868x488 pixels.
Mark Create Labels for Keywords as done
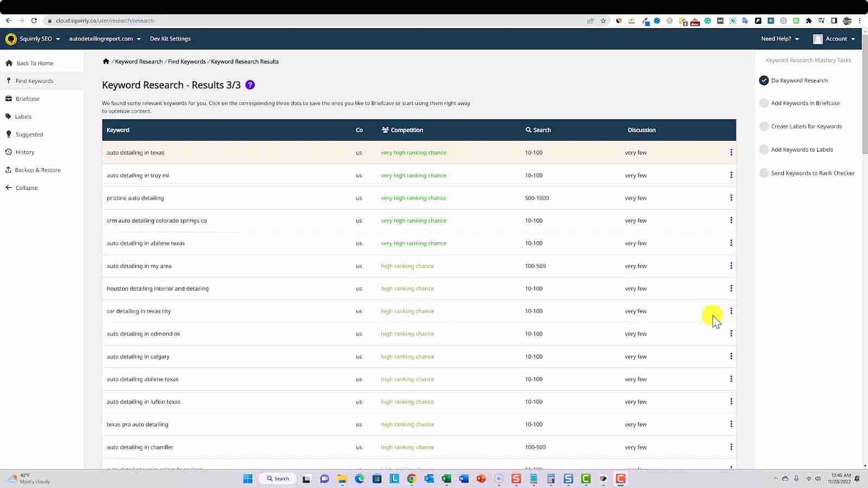point(764,126)
